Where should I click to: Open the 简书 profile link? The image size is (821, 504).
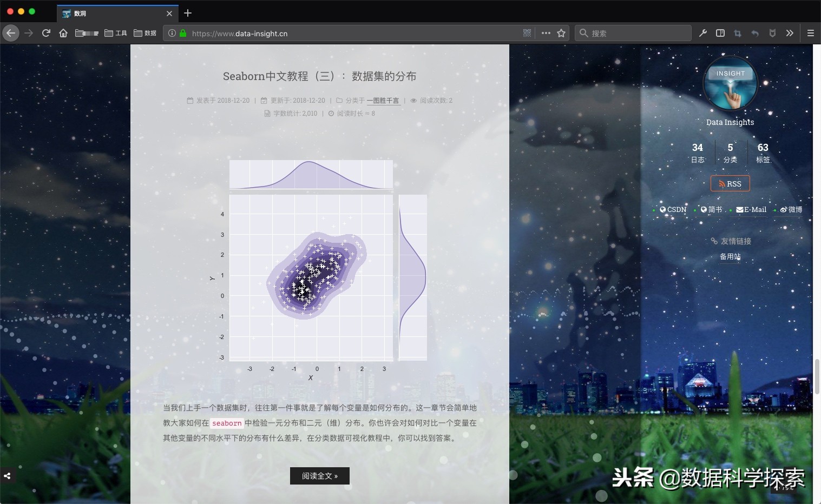click(x=711, y=210)
